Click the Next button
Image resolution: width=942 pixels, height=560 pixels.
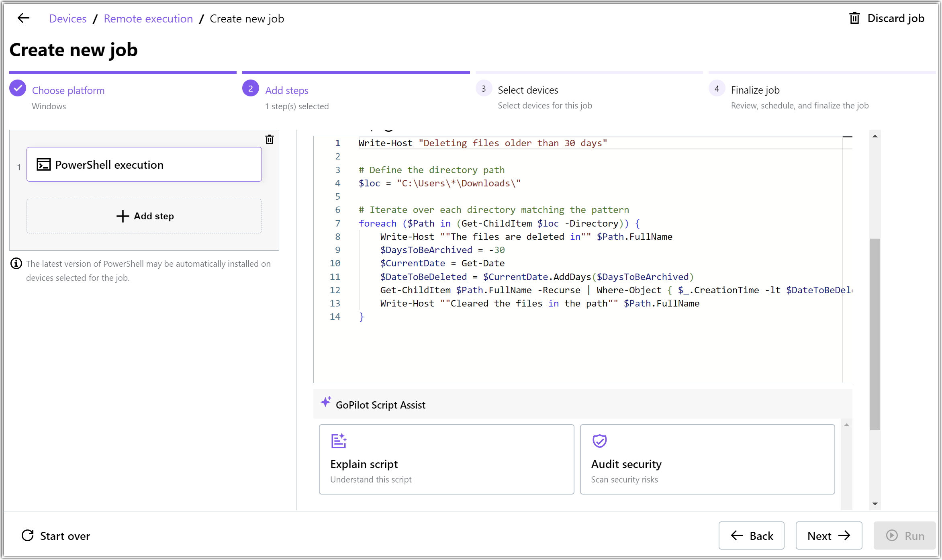828,535
